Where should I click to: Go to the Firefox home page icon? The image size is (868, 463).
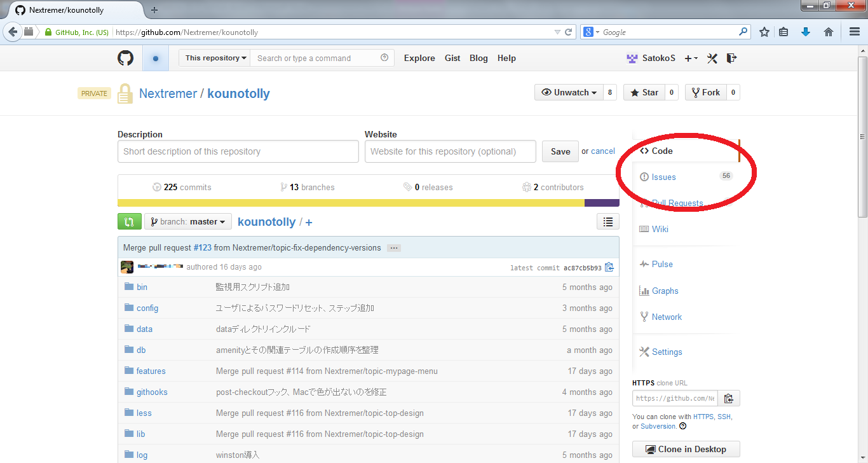(828, 32)
